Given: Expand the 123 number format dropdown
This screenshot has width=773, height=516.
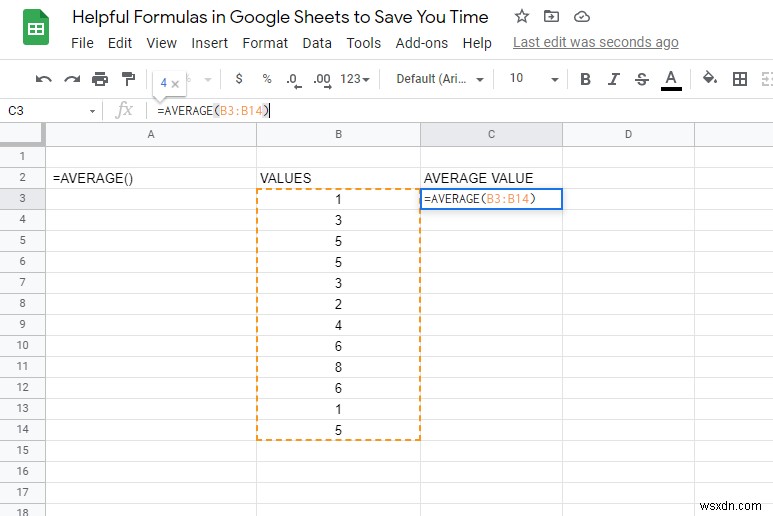Looking at the screenshot, I should 355,79.
